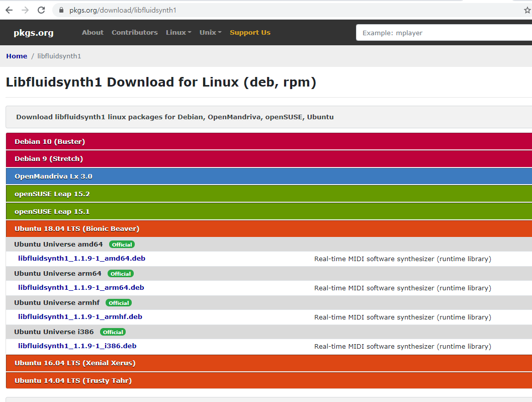Open libfluidsynth1_1.1.9-1_armhf.deb link
532x402 pixels.
point(80,317)
